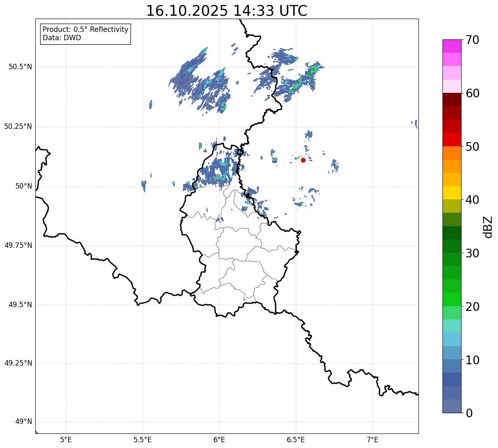Click the 5°E longitude label
The height and width of the screenshot is (448, 498).
66,439
